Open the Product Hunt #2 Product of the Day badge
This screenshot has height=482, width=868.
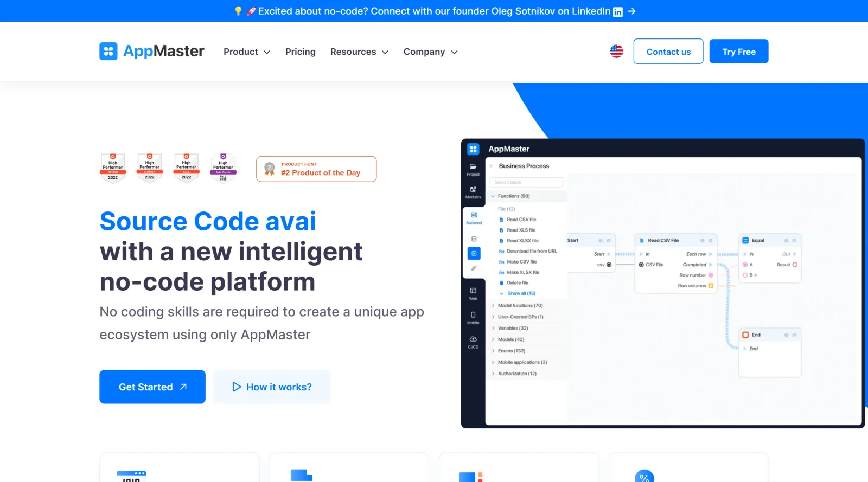316,169
